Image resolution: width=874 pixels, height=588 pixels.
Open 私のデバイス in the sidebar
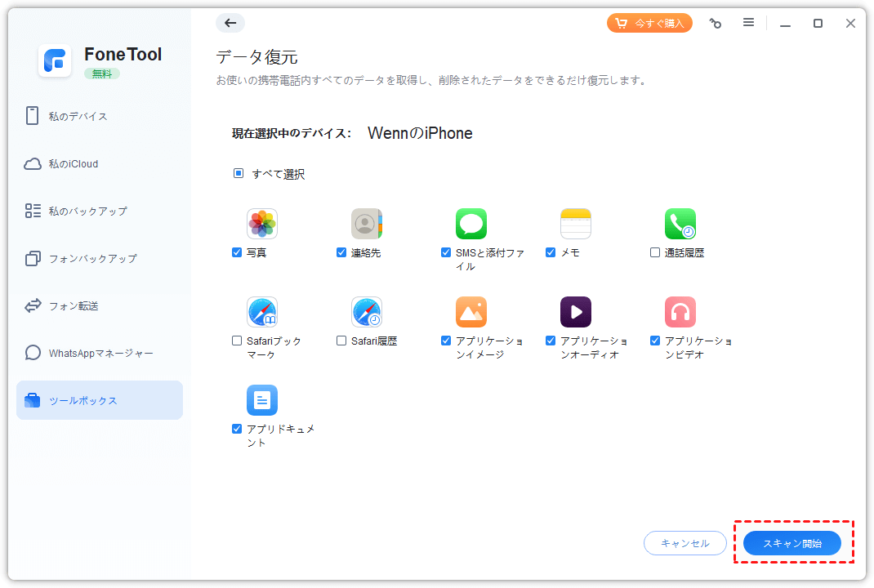pyautogui.click(x=78, y=116)
